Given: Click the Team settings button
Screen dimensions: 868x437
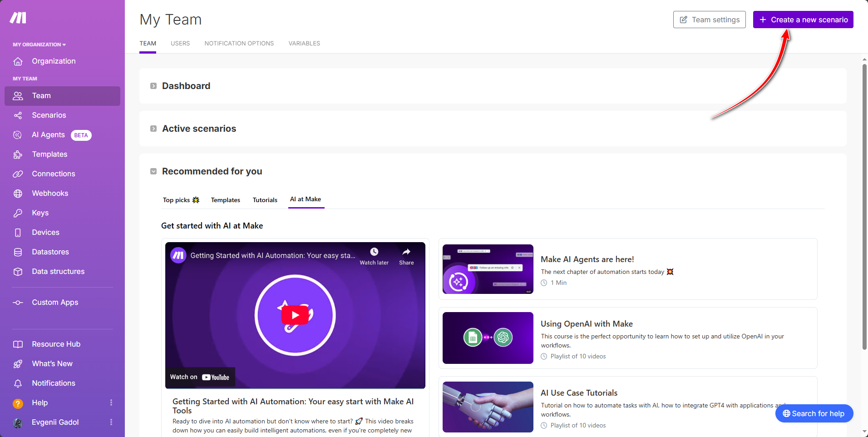Looking at the screenshot, I should pos(710,20).
